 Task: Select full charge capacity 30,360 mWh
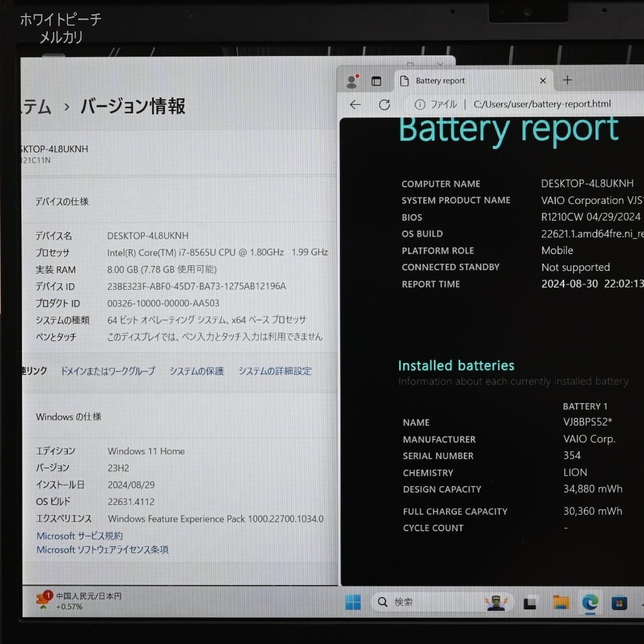tap(593, 511)
